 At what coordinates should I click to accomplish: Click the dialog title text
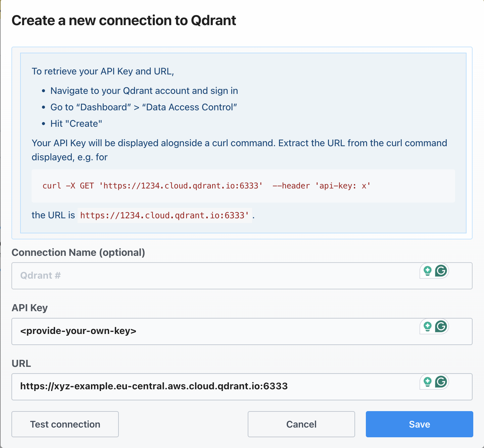tap(124, 20)
